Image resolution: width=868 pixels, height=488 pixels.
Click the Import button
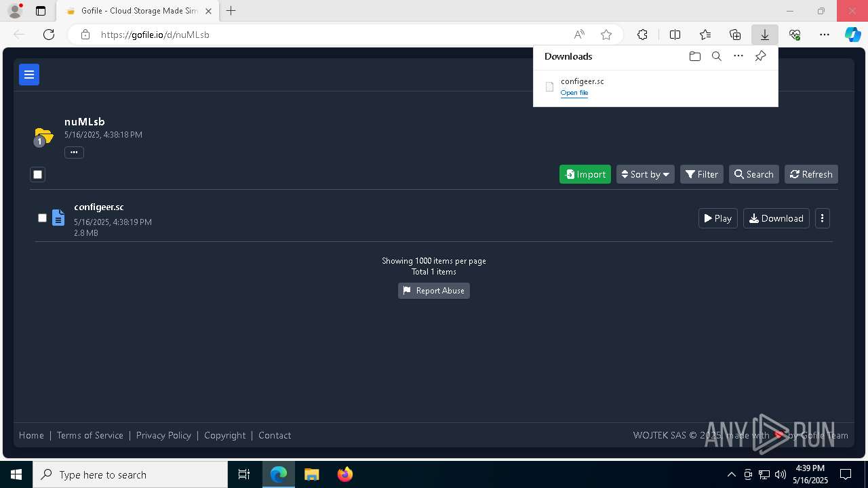585,174
